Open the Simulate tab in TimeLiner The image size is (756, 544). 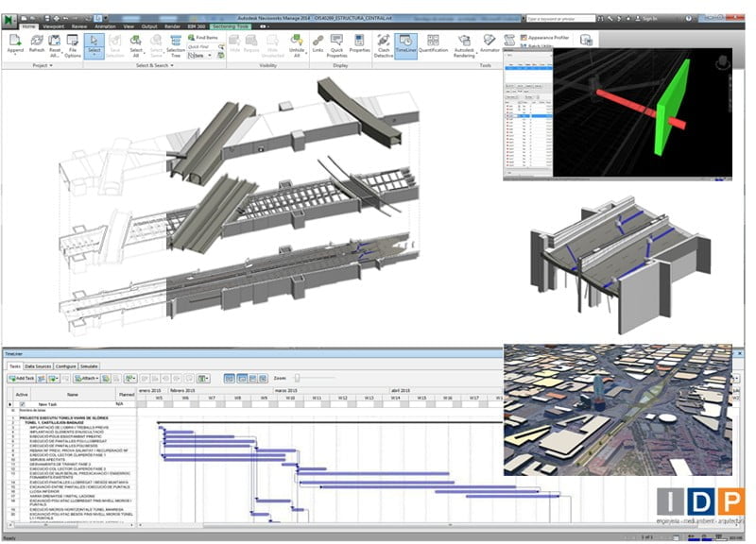(x=90, y=365)
